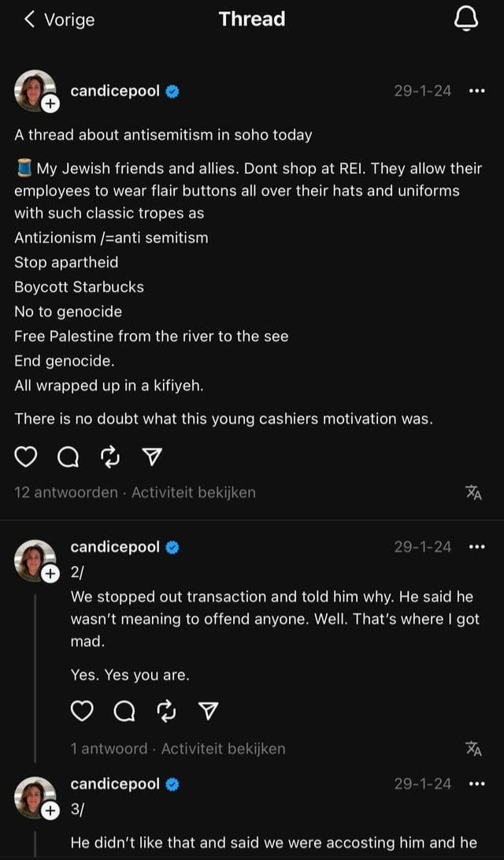Image resolution: width=504 pixels, height=860 pixels.
Task: Follow via plus badge on 2/ avatar
Action: (50, 574)
